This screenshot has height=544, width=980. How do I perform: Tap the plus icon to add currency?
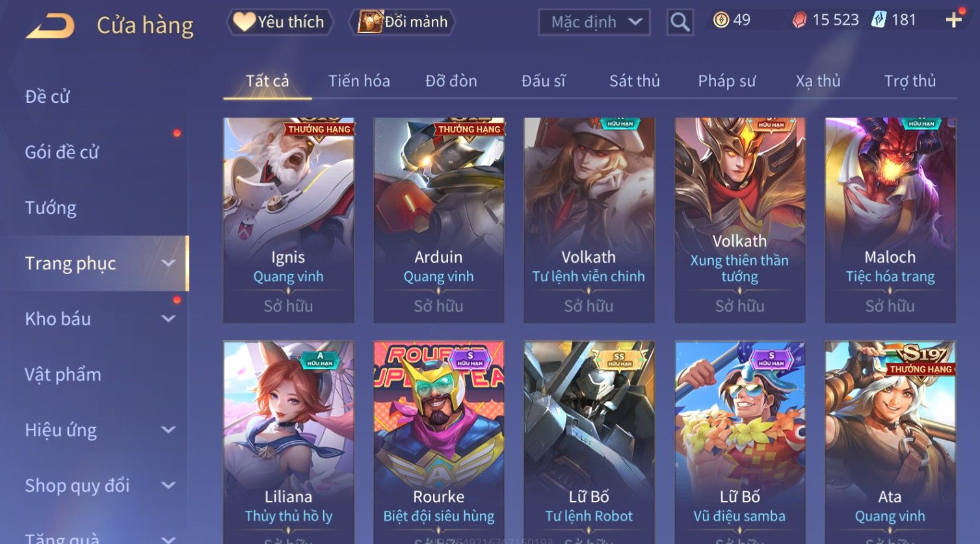click(x=954, y=20)
